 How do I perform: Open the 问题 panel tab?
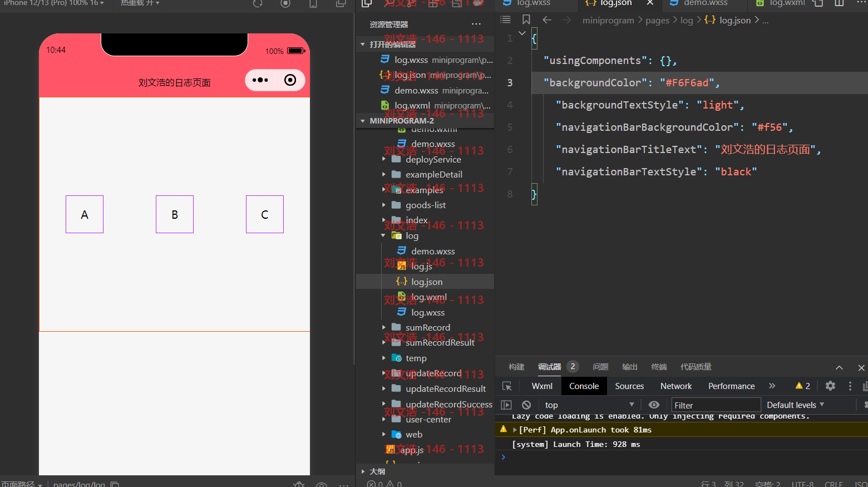point(600,367)
